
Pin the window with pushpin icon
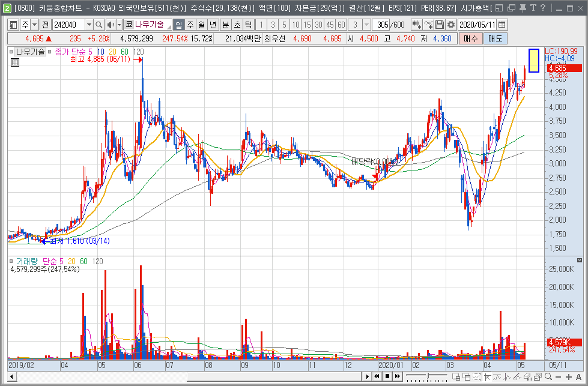pos(523,7)
